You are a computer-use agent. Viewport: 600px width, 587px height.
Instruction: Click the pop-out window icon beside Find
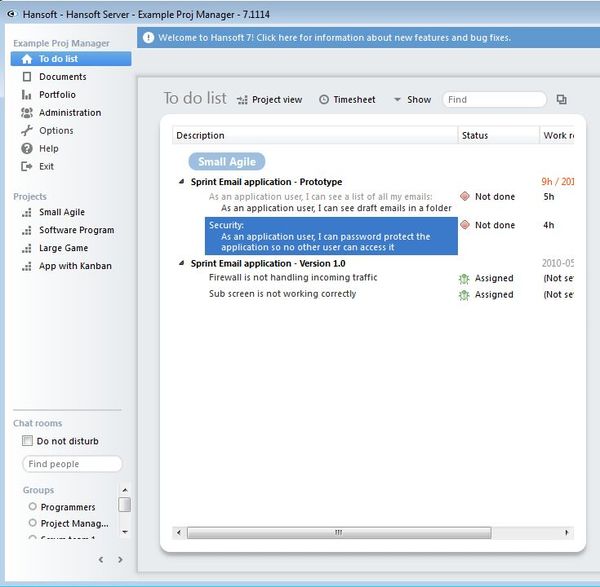561,100
